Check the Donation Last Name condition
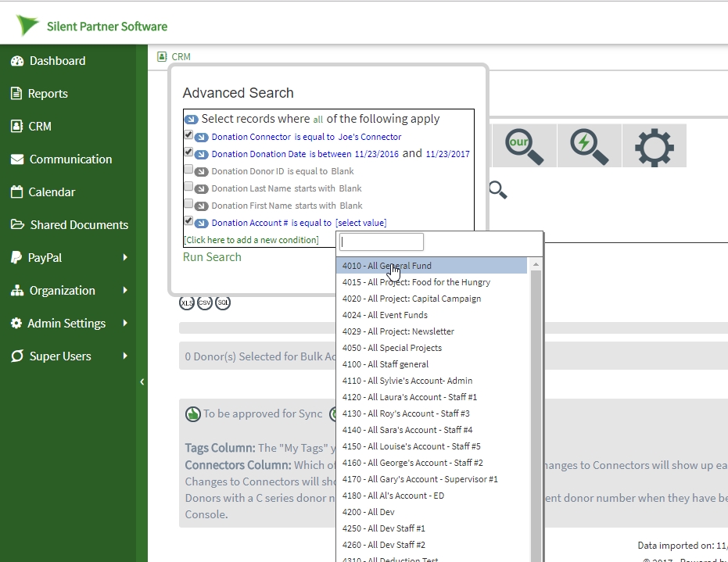This screenshot has height=562, width=728. point(188,187)
